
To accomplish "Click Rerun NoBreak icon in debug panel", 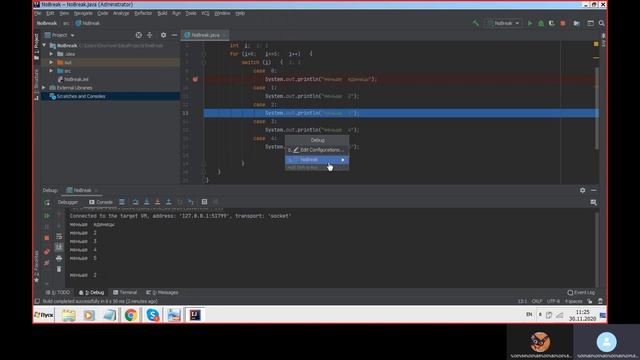I will coord(47,202).
